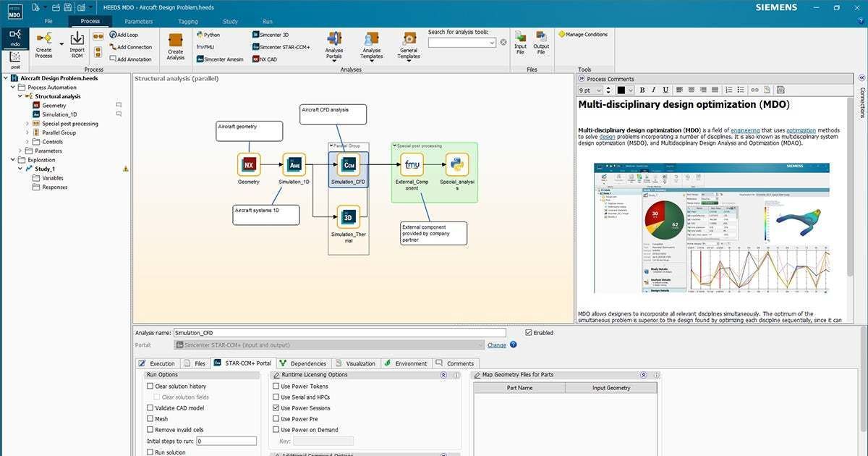Collapse the Runtime Licensing Options section
Image resolution: width=868 pixels, height=456 pixels.
tap(443, 375)
